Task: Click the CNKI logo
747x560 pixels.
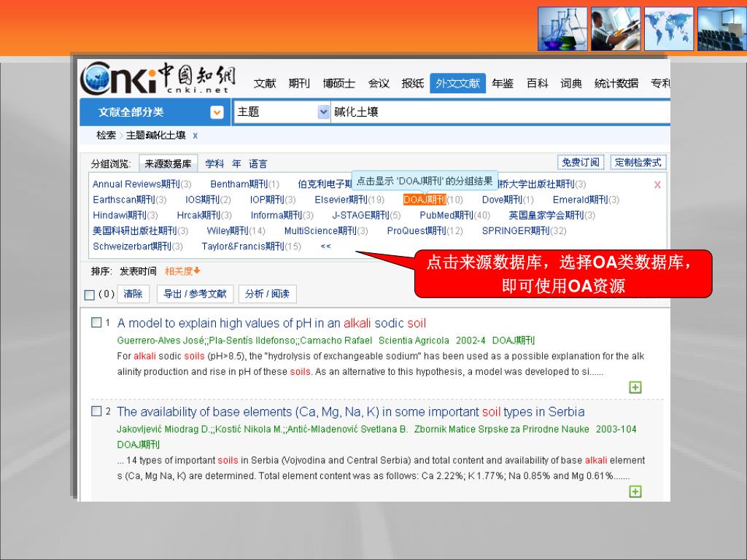Action: (x=158, y=79)
